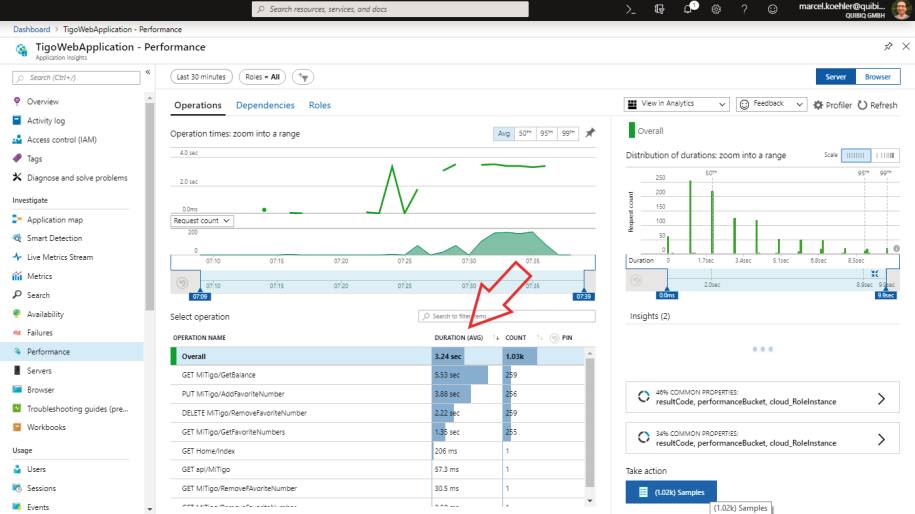This screenshot has height=514, width=915.
Task: Expand the 46% common properties insight
Action: click(762, 397)
